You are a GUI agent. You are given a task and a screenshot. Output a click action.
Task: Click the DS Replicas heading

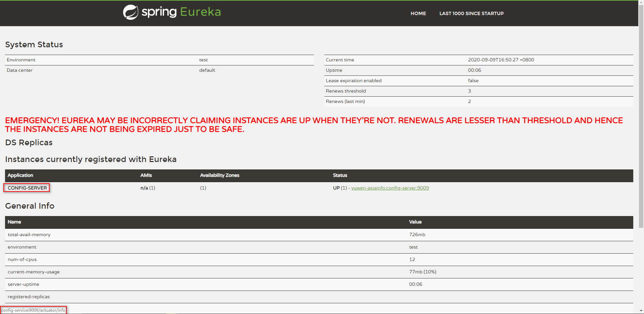coord(29,143)
